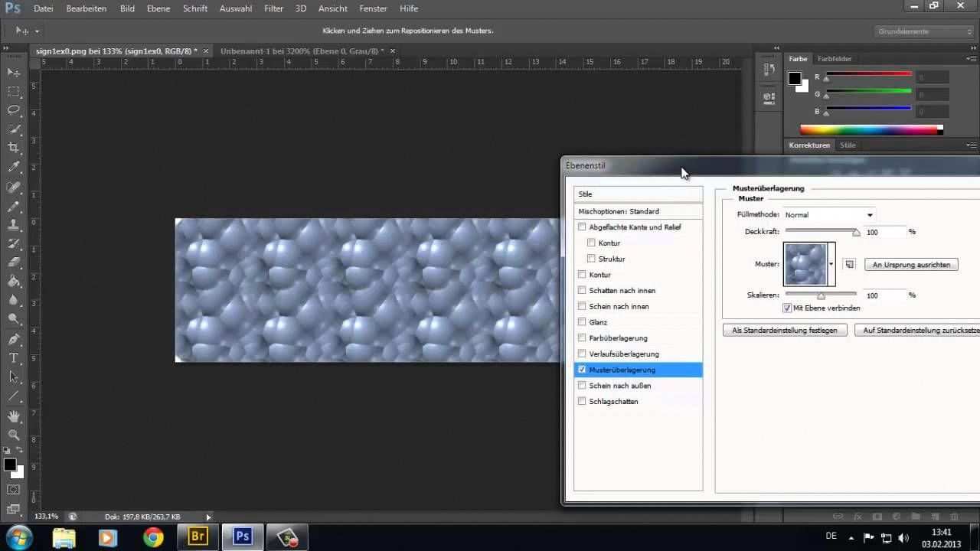Enable the Schlagschatten checkbox

(582, 401)
